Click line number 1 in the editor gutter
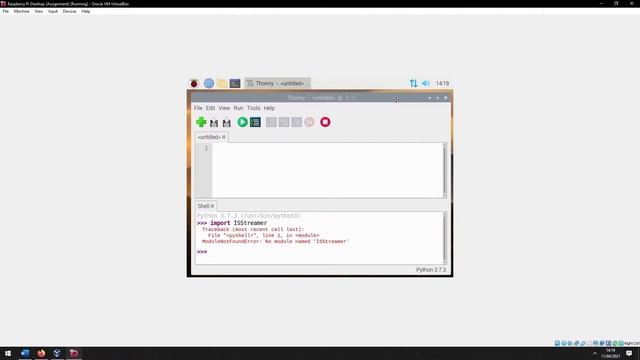The image size is (640, 360). (206, 148)
